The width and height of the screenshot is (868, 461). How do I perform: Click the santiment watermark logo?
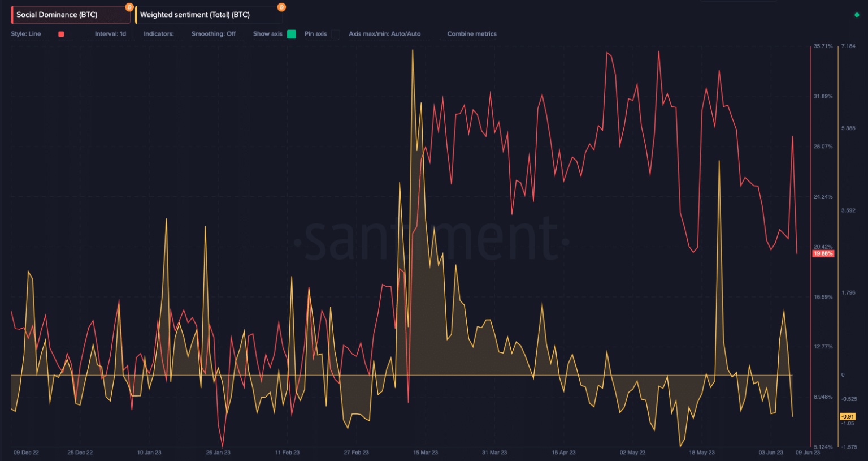point(432,240)
